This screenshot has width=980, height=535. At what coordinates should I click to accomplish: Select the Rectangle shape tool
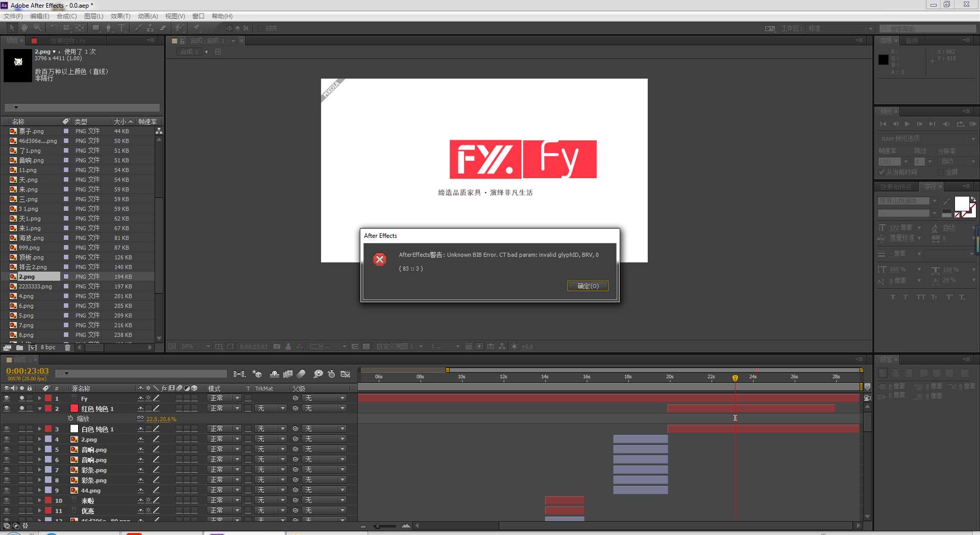(96, 28)
